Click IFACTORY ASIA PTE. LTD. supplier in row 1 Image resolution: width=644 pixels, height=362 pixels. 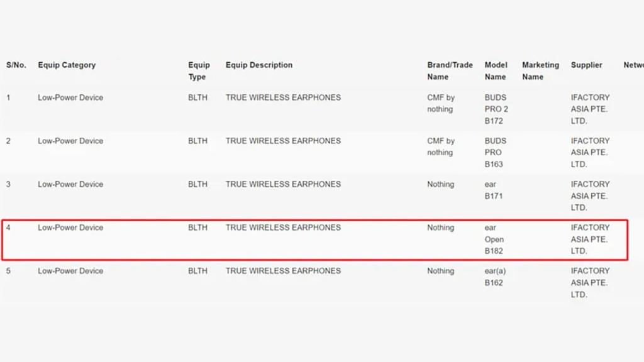coord(590,109)
